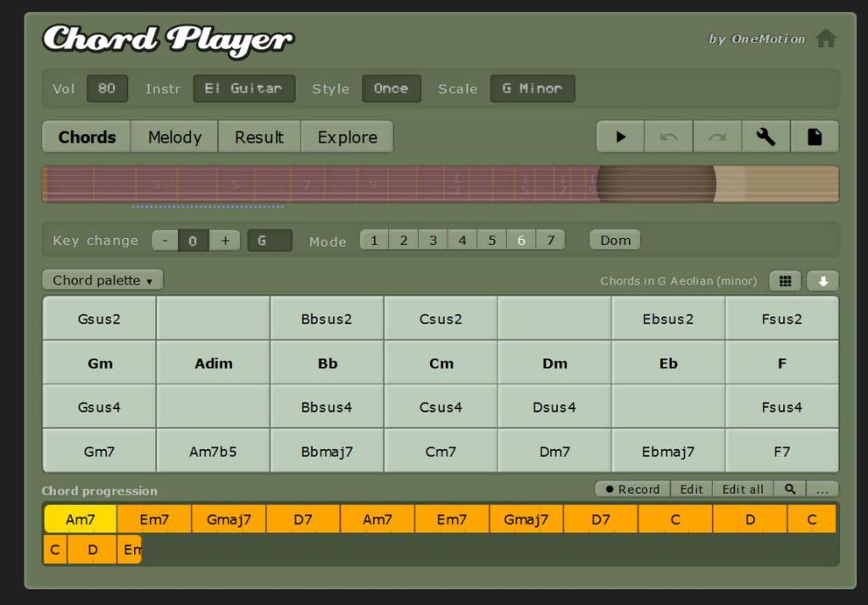
Task: Click the Edit all button
Action: (x=743, y=489)
